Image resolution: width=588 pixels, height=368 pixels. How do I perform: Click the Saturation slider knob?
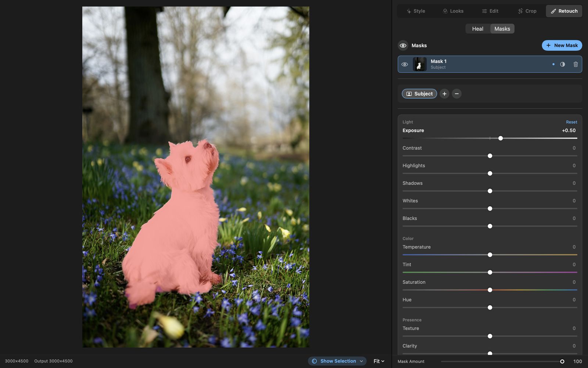[490, 290]
